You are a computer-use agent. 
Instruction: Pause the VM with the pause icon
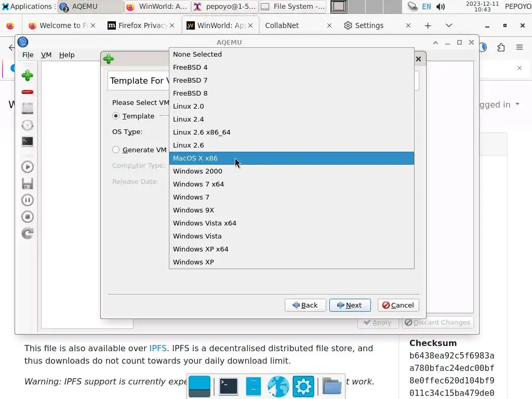28,200
